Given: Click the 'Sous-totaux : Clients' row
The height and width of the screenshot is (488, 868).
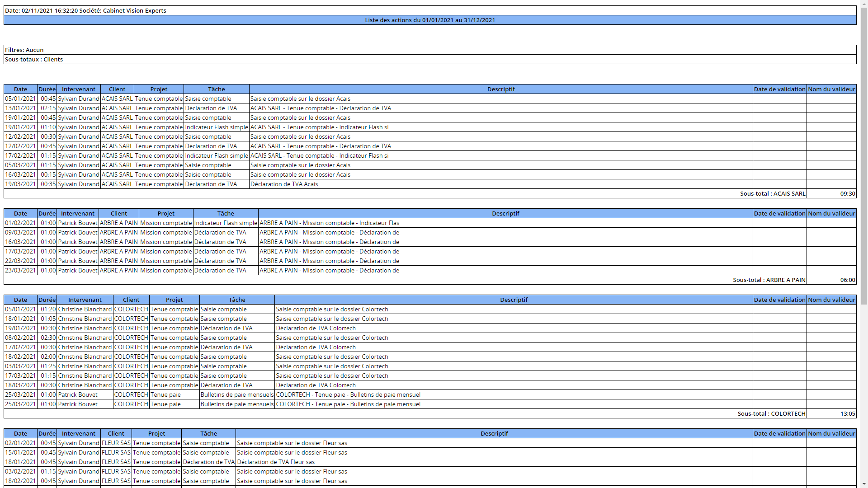Looking at the screenshot, I should point(429,59).
